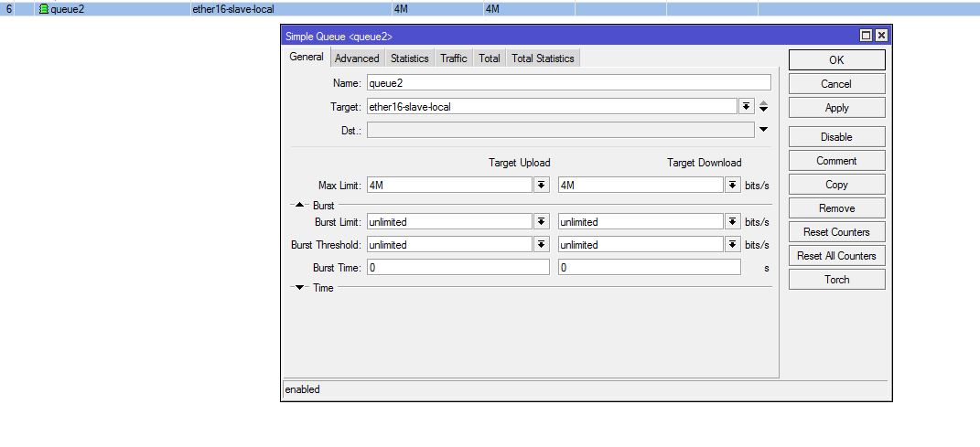Open download Burst Threshold dropdown
The height and width of the screenshot is (447, 980).
tap(733, 245)
